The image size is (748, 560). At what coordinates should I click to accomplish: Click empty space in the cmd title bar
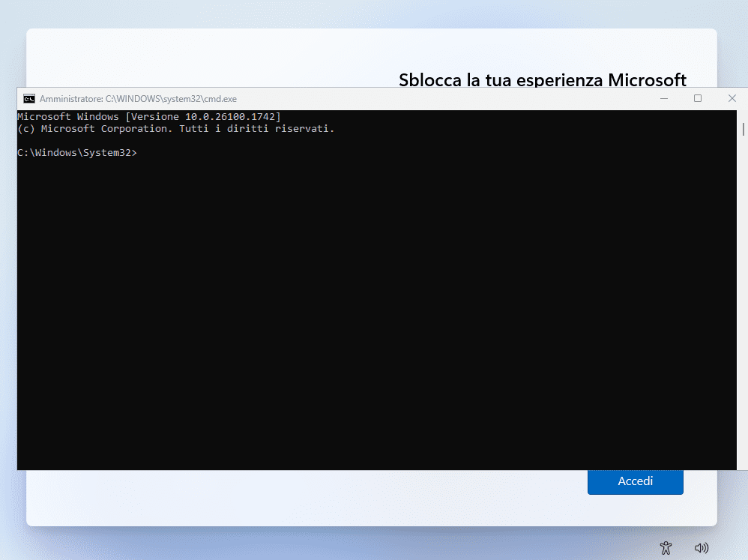(x=450, y=98)
